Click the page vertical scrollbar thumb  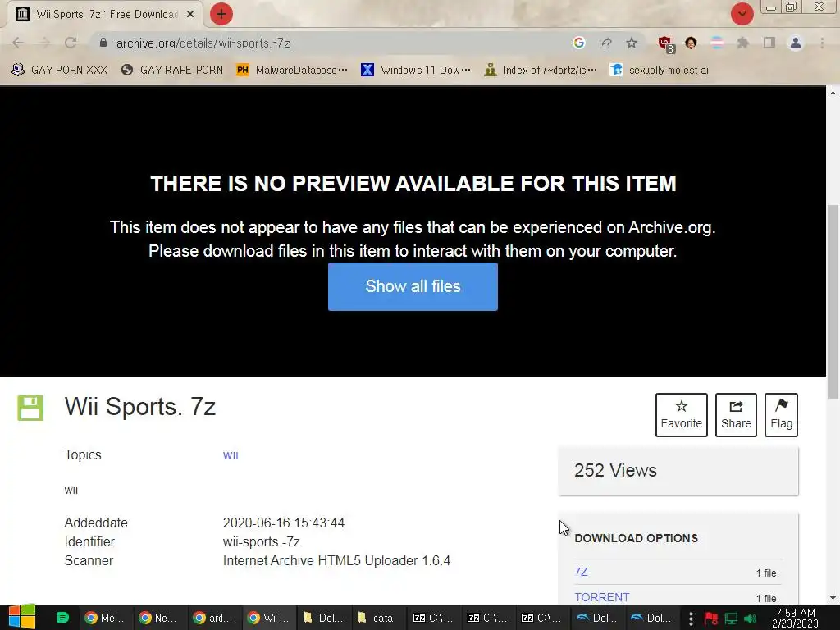tap(833, 302)
